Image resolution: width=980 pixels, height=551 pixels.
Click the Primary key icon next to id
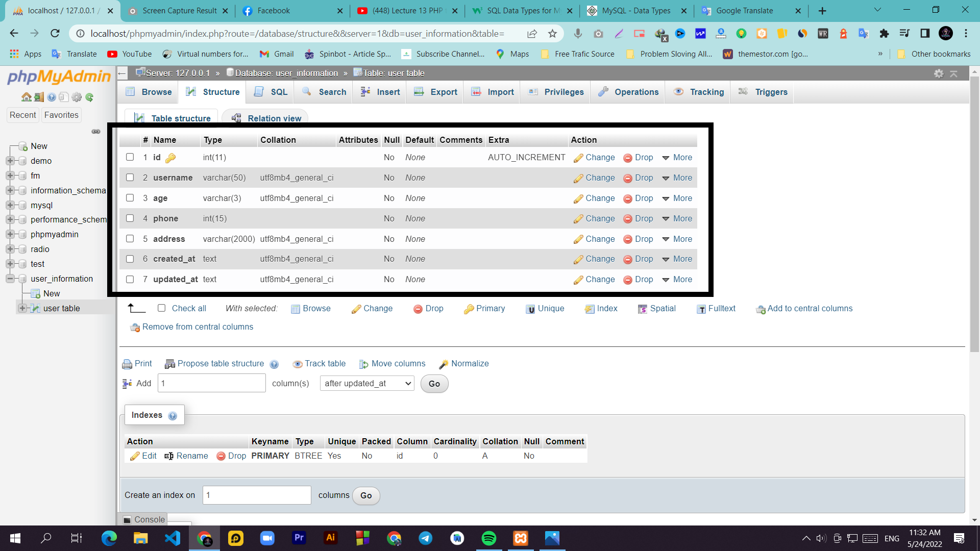[170, 157]
